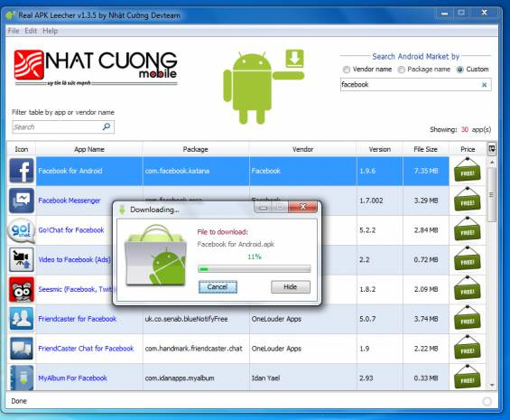
Task: Select Friendcaster for Facebook app name
Action: (78, 319)
